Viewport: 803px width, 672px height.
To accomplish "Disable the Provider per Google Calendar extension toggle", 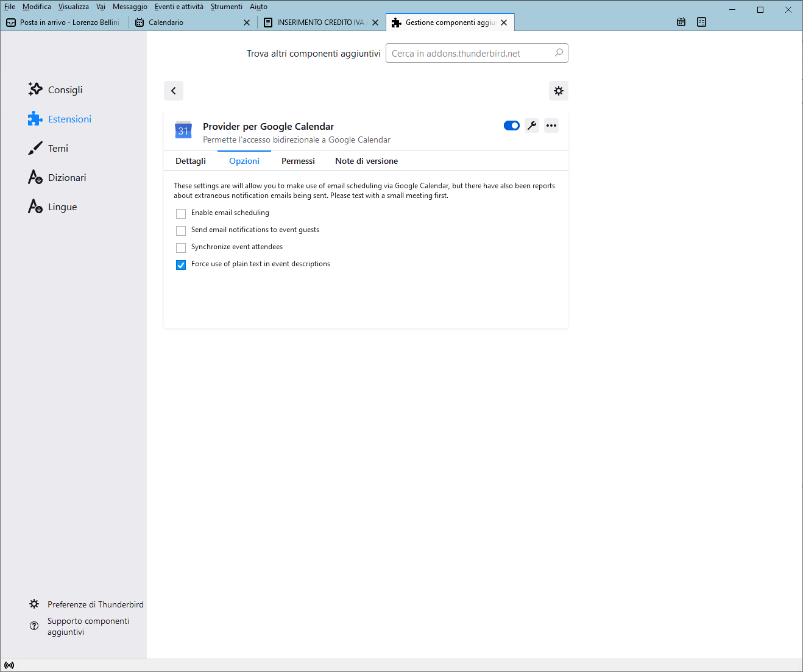I will tap(511, 125).
